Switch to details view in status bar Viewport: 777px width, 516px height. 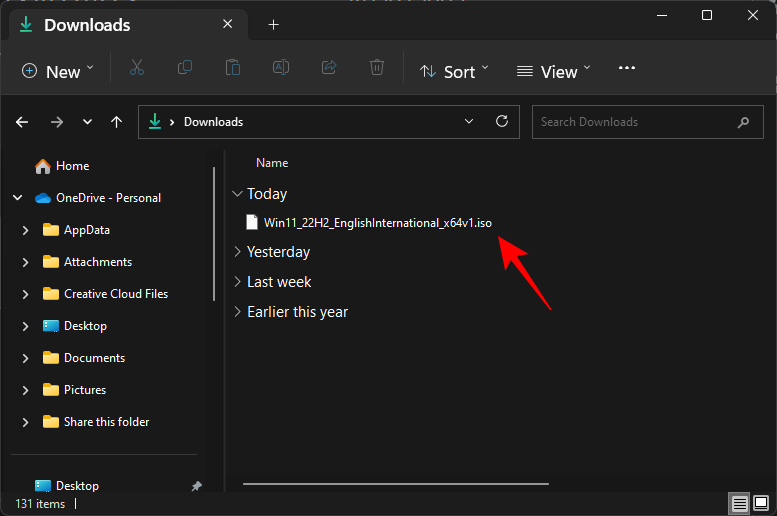point(739,504)
